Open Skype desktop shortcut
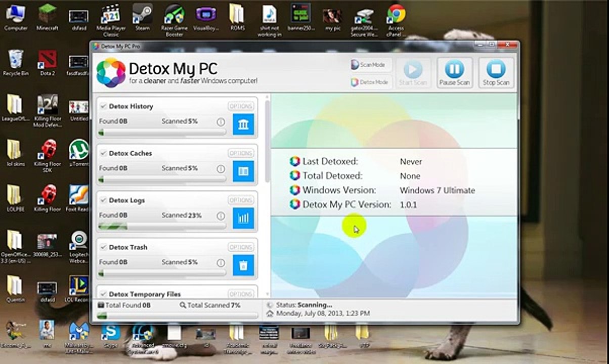 click(x=111, y=335)
